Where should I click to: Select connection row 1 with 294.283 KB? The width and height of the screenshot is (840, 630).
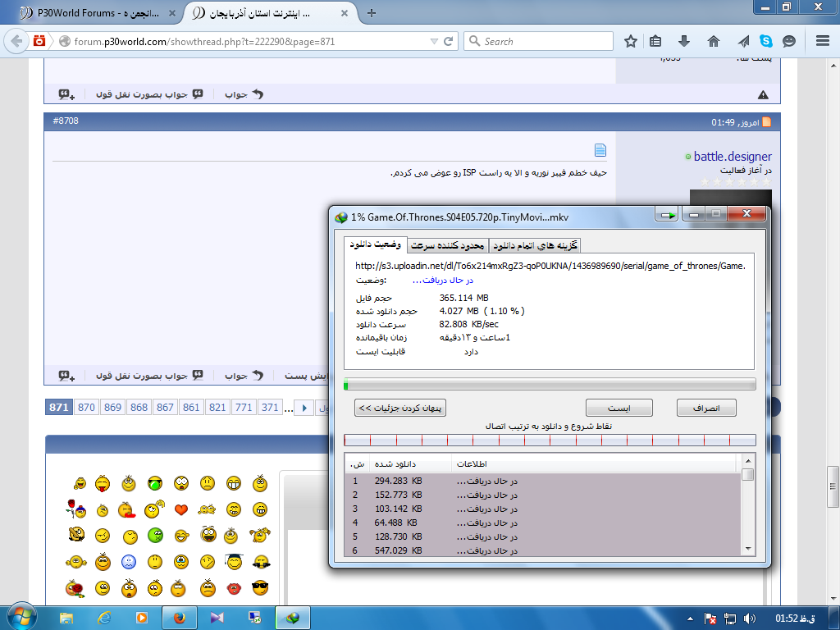click(x=542, y=481)
